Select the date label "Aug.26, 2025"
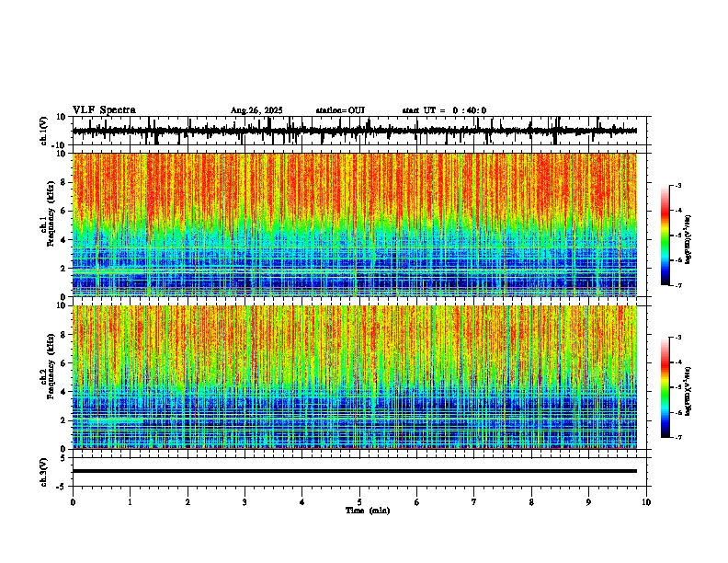 (256, 110)
